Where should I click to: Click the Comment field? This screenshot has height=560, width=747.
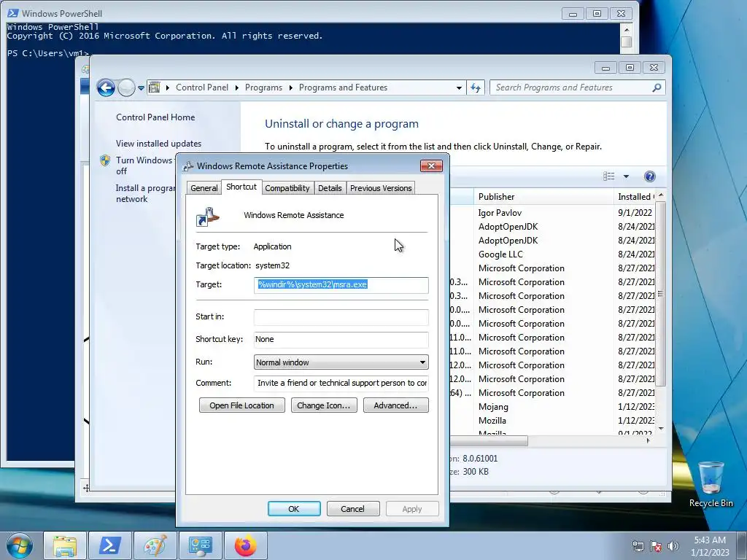tap(341, 384)
